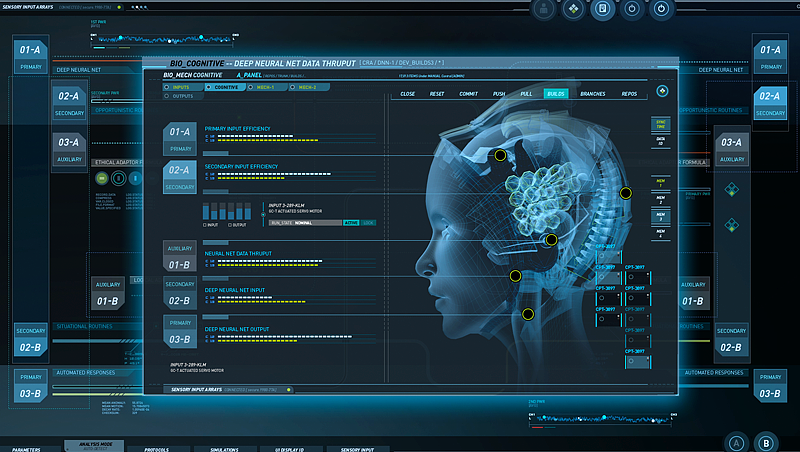Viewport: 800px width, 452px height.
Task: Click the round diamond icon beside REPOS
Action: pyautogui.click(x=661, y=92)
